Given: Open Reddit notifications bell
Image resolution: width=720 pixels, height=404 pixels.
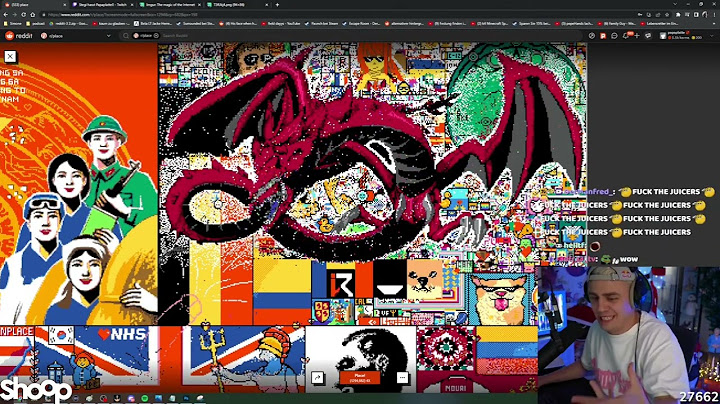Looking at the screenshot, I should tap(626, 36).
